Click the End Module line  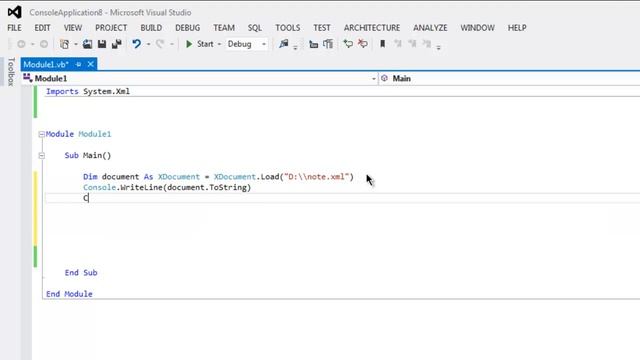69,294
